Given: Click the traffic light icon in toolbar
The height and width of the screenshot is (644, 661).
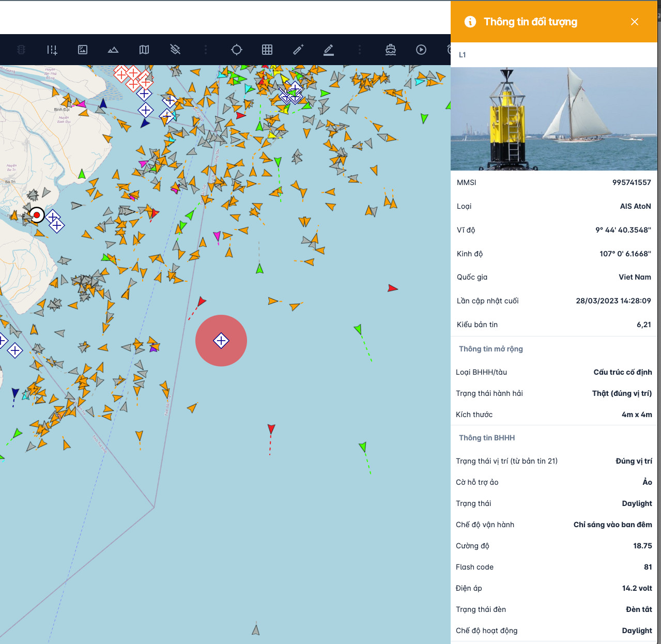Looking at the screenshot, I should 21,50.
